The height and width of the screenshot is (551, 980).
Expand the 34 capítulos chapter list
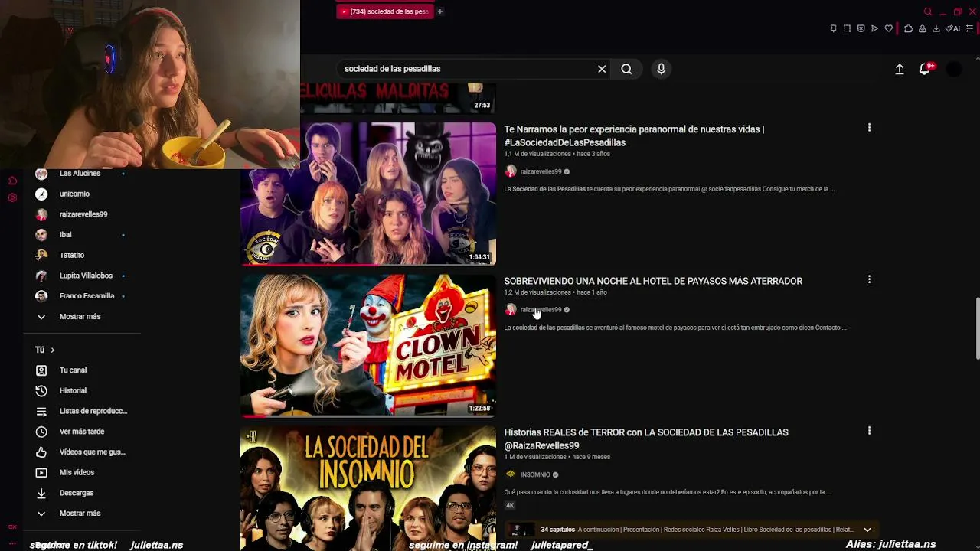pos(867,530)
